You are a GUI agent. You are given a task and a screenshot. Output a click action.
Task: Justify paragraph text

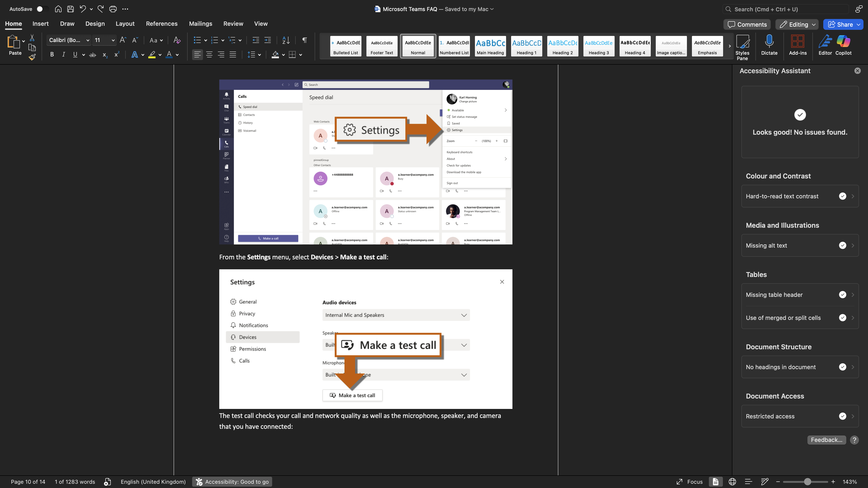coord(233,54)
